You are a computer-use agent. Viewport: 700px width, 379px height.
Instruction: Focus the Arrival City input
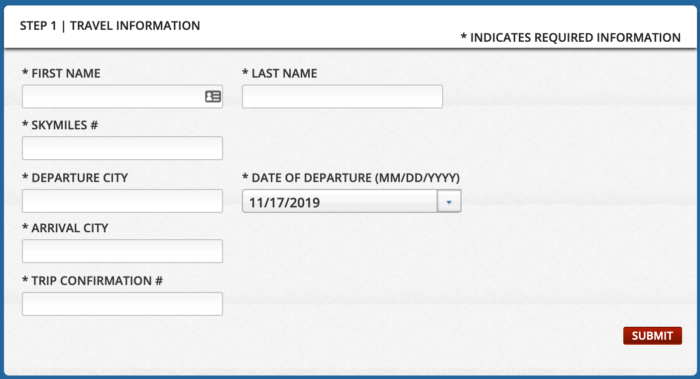pos(122,251)
